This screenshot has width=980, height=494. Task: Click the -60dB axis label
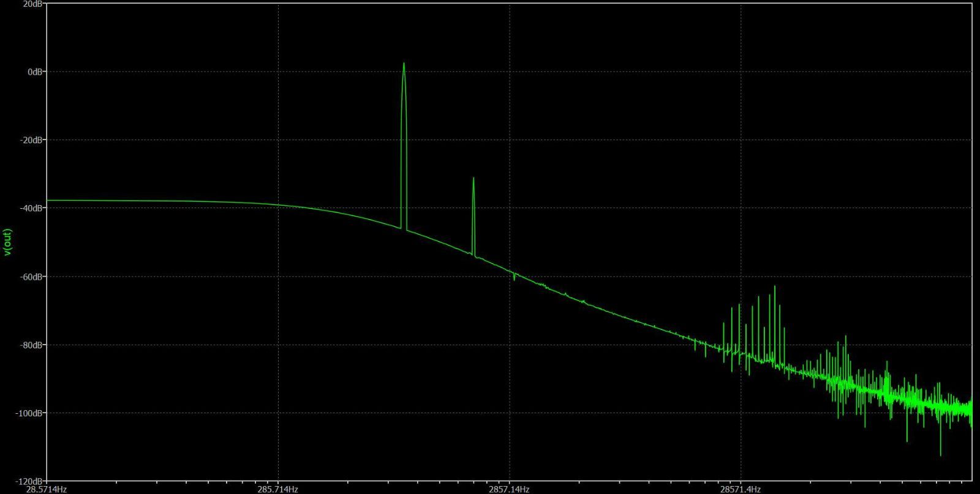(x=30, y=277)
